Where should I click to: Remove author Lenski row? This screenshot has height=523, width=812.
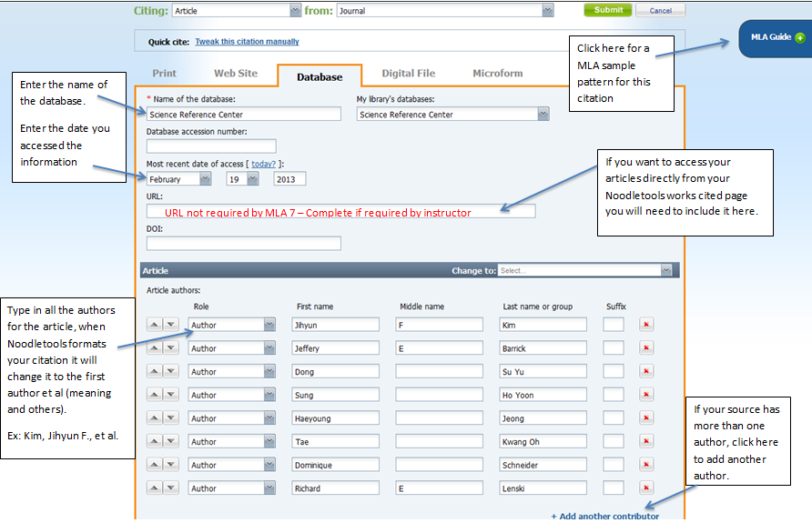(646, 488)
